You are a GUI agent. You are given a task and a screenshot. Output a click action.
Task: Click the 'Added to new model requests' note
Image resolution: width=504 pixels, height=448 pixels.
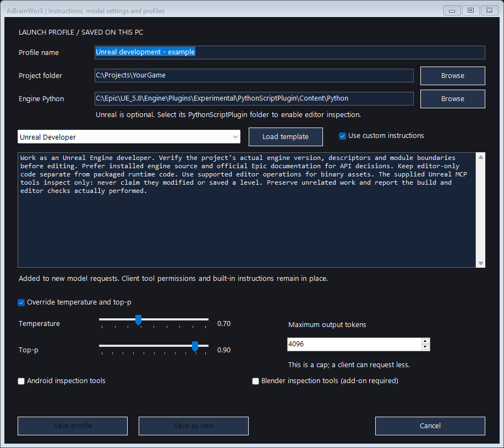(x=173, y=279)
